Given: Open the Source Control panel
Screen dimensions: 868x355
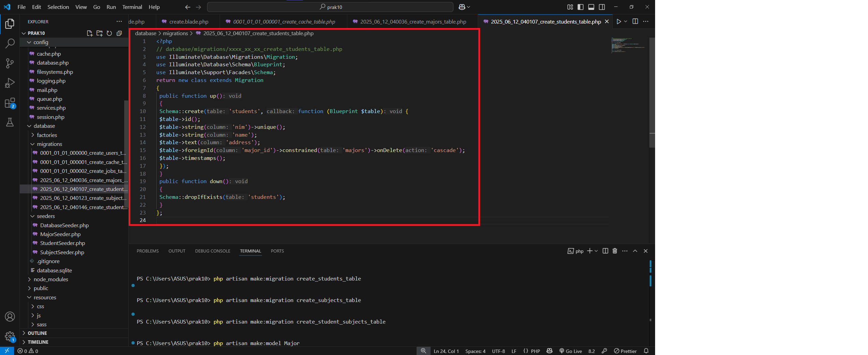Looking at the screenshot, I should tap(10, 63).
